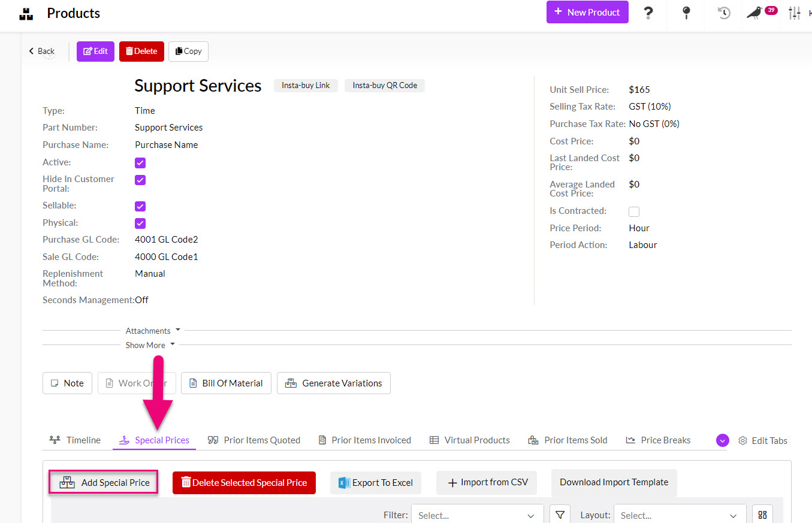Open notifications bird icon with badge
Image resolution: width=812 pixels, height=523 pixels.
coord(755,13)
